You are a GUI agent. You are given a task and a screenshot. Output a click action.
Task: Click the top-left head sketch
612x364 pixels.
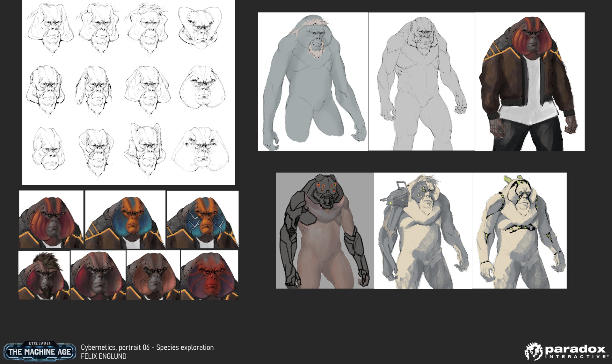click(50, 28)
